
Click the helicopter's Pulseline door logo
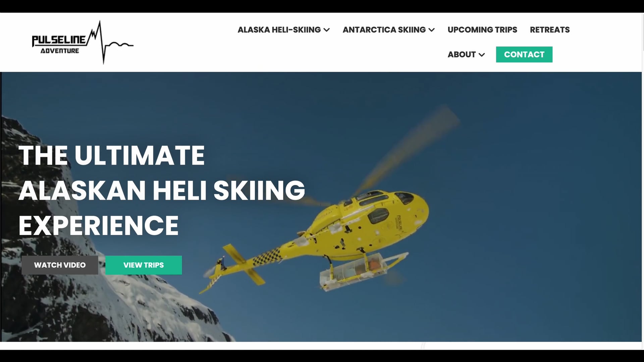coord(400,222)
